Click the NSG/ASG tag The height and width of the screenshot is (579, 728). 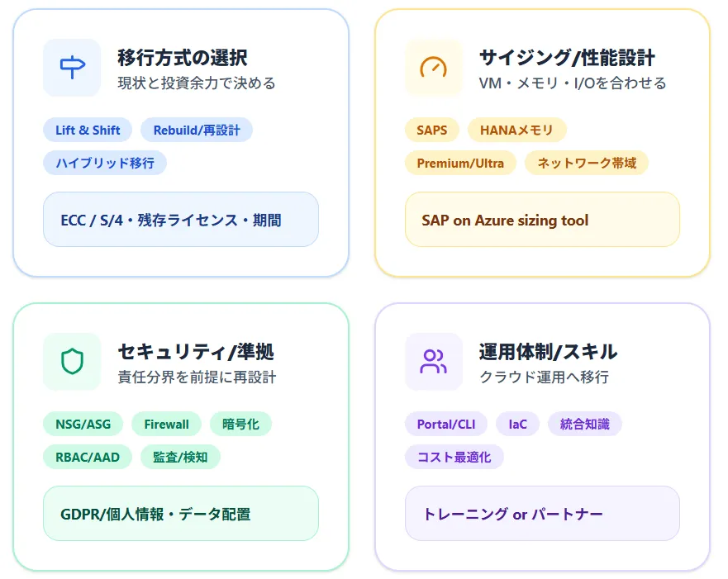(83, 424)
